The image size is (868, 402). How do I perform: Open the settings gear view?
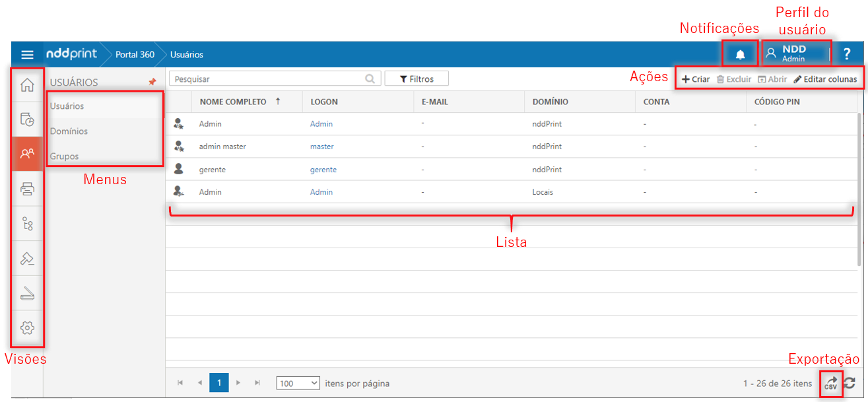pos(27,327)
